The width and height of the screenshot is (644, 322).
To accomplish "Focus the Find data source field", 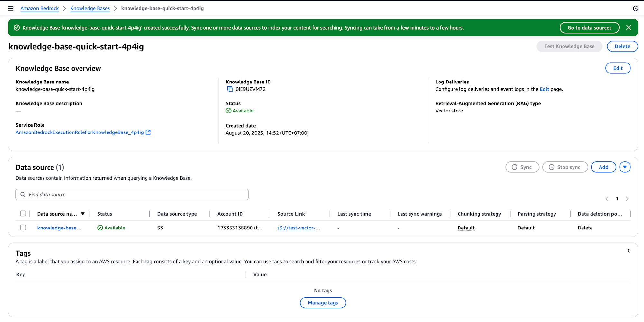I will (x=132, y=194).
